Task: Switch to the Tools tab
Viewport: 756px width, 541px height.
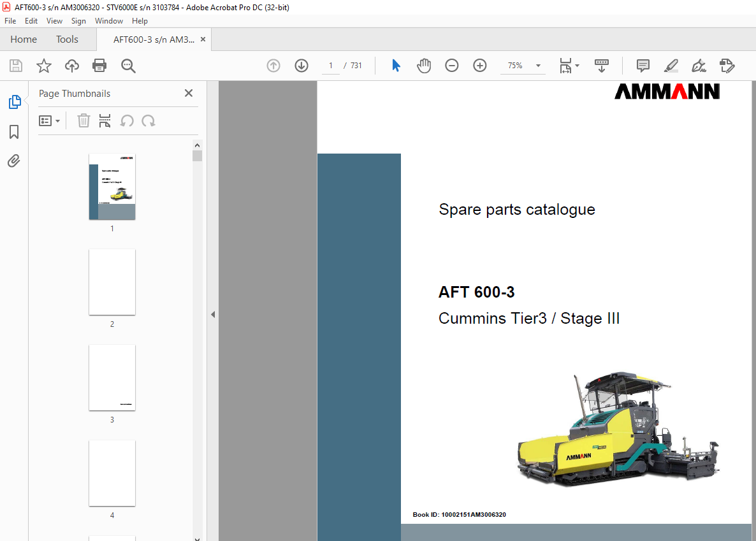Action: point(67,40)
